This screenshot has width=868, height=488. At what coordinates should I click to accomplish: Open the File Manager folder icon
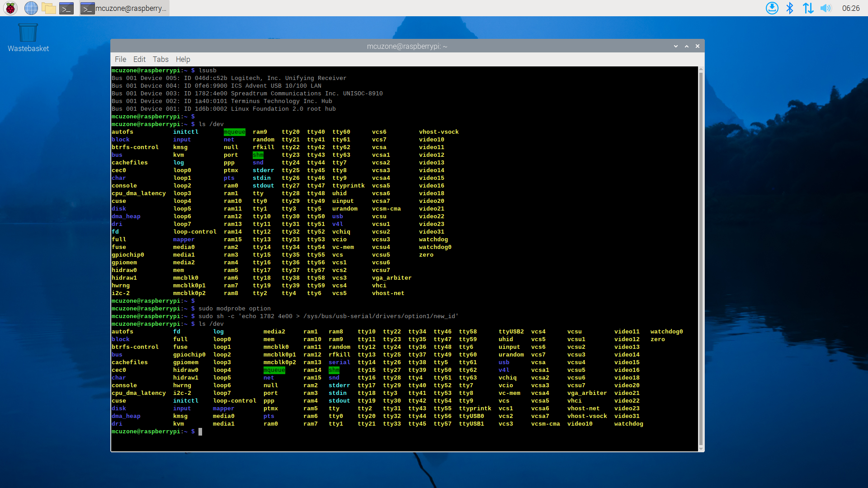click(48, 8)
